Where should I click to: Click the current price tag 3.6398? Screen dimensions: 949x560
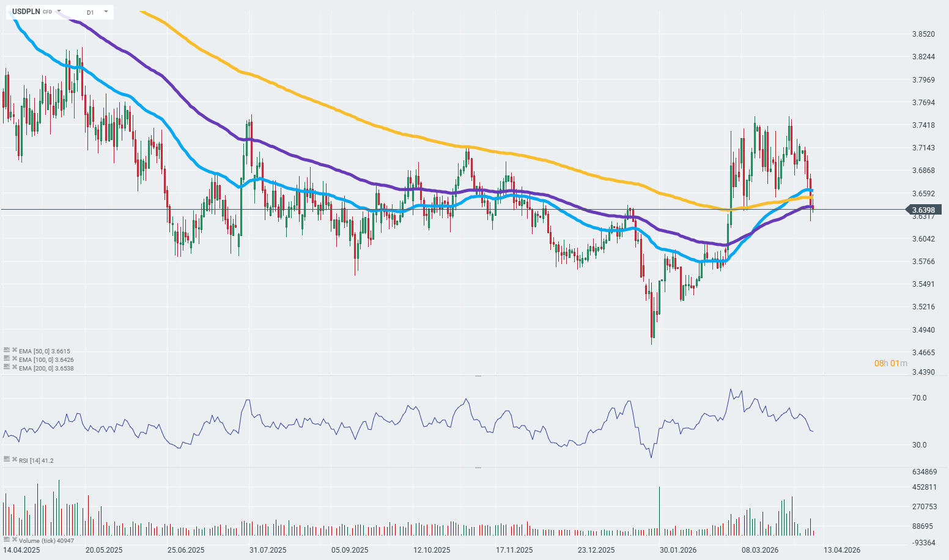[923, 210]
